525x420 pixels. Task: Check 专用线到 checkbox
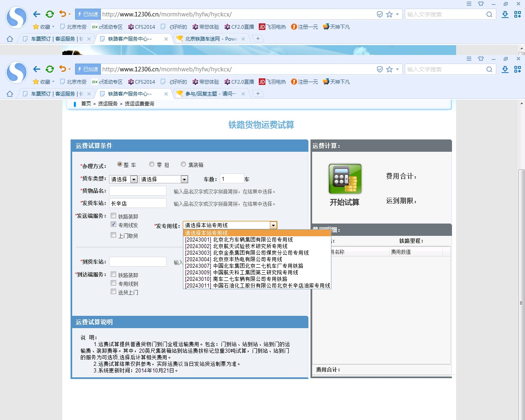point(114,283)
